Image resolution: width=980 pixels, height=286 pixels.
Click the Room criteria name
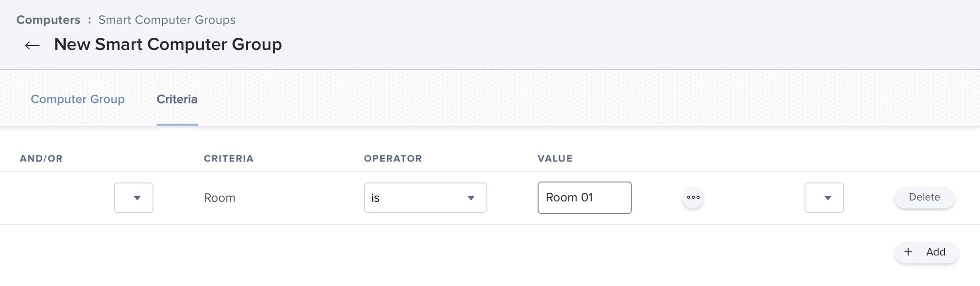point(220,198)
